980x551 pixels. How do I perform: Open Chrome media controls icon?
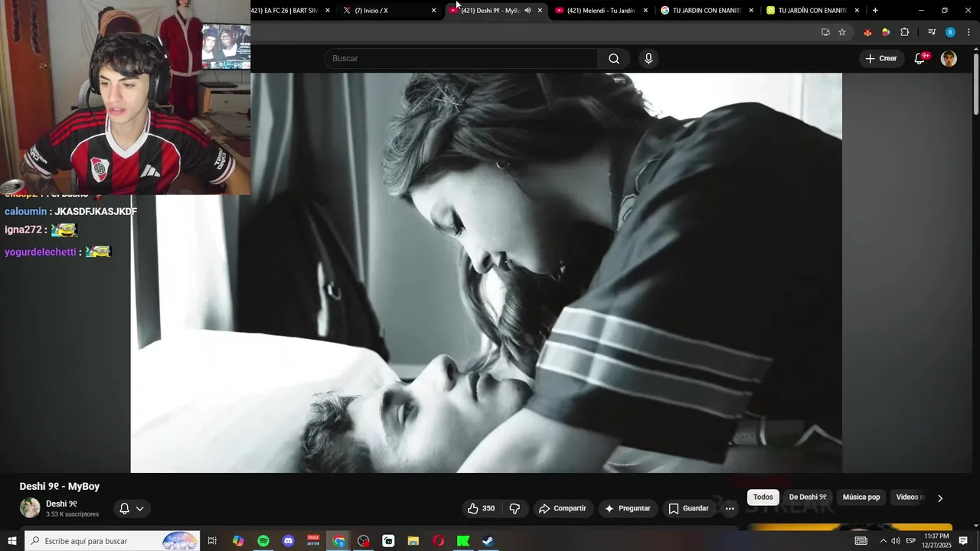click(x=932, y=32)
